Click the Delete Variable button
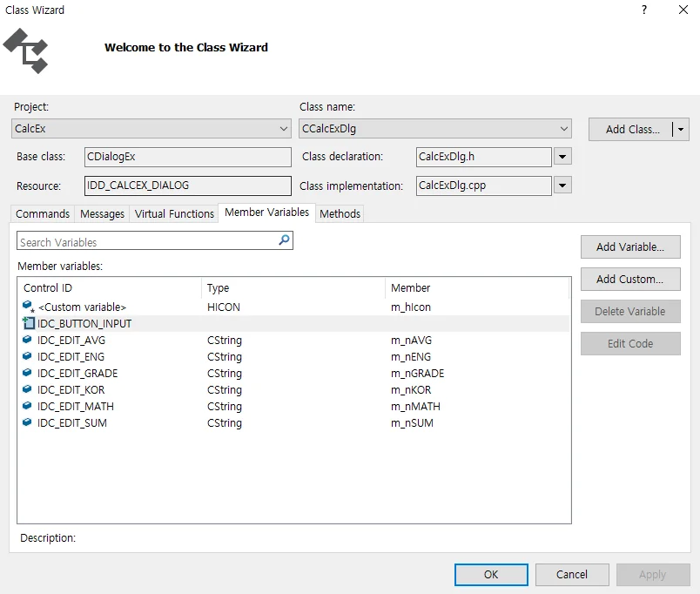This screenshot has width=700, height=594. [630, 311]
